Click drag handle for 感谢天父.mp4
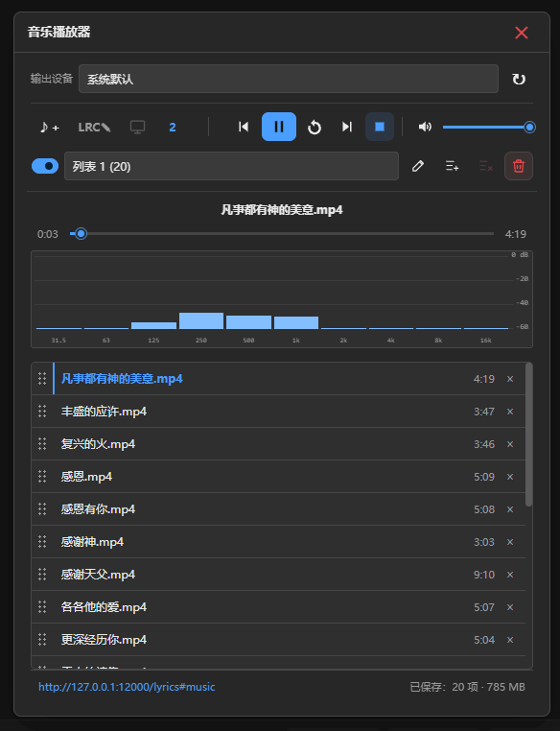This screenshot has height=731, width=560. tap(42, 575)
